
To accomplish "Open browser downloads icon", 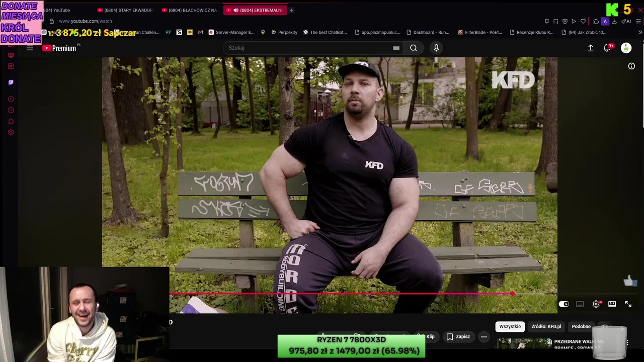I will [614, 21].
